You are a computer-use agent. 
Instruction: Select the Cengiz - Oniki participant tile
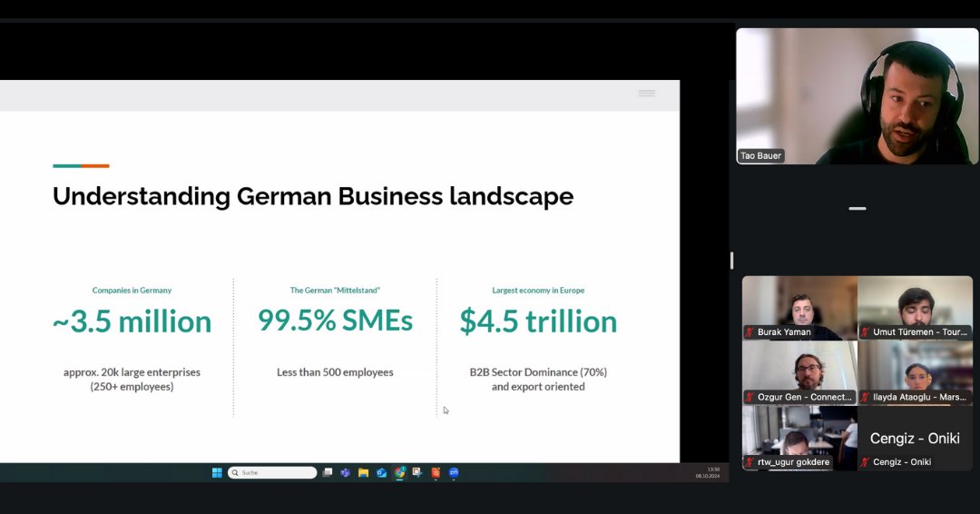[916, 438]
